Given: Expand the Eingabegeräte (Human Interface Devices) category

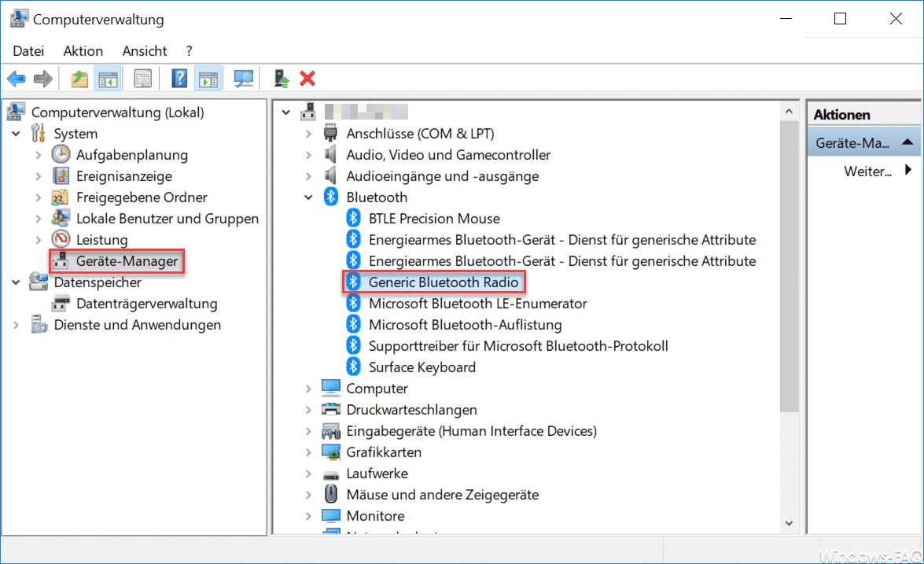Looking at the screenshot, I should pos(308,431).
